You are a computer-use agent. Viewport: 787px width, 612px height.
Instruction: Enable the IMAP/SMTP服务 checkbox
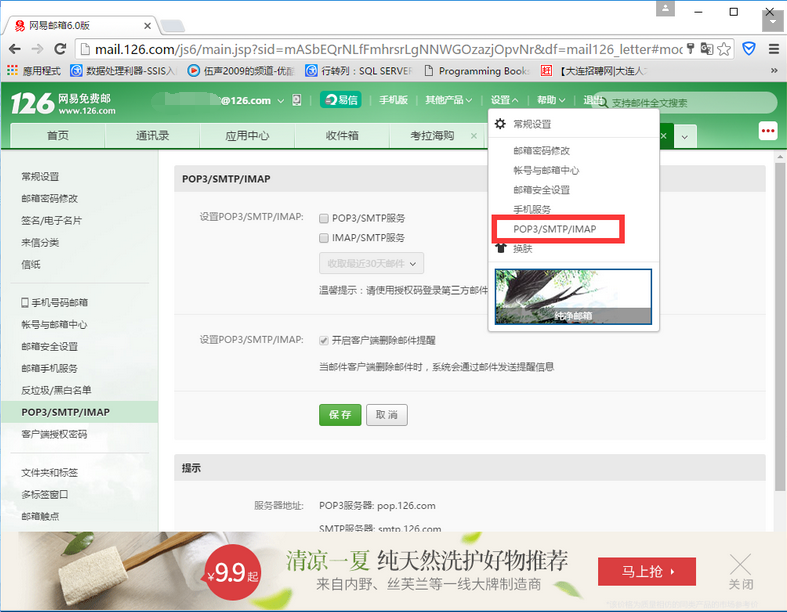324,237
